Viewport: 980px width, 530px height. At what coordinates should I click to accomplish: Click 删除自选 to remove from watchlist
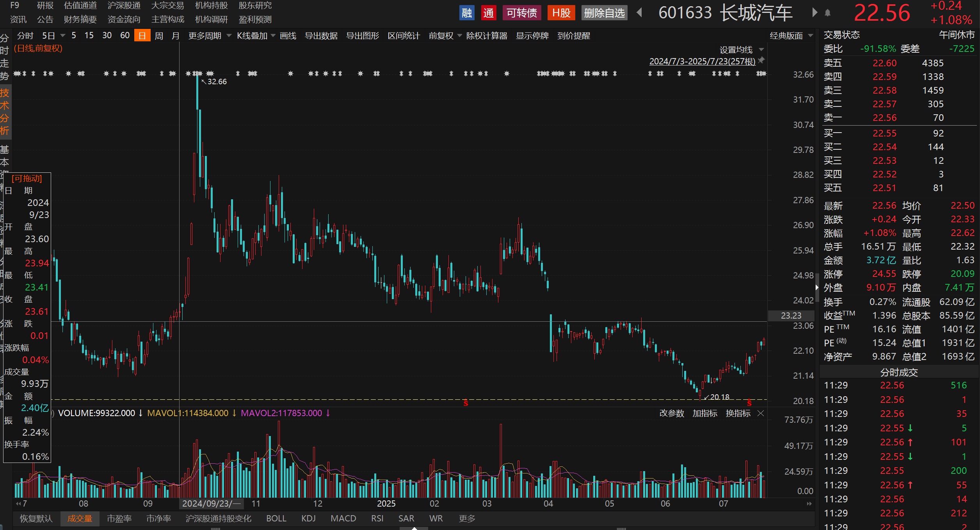click(x=604, y=13)
